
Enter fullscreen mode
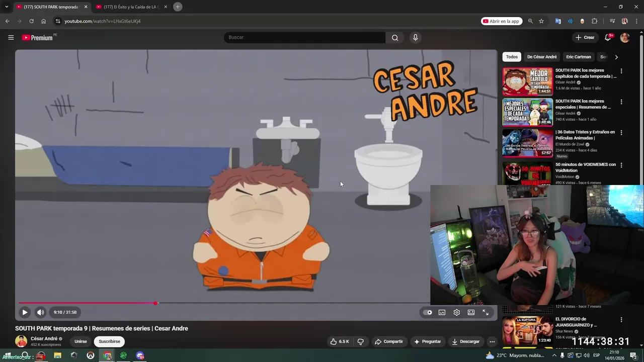(x=486, y=312)
